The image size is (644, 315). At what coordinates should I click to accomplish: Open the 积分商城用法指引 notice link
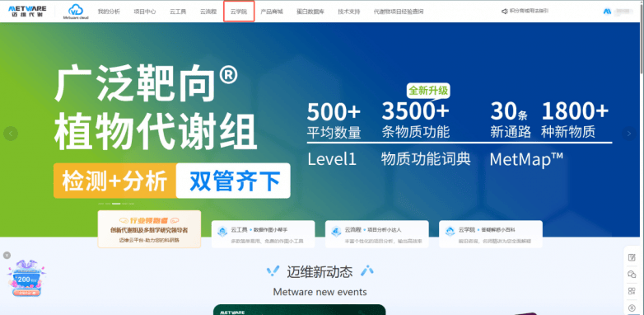tap(529, 11)
